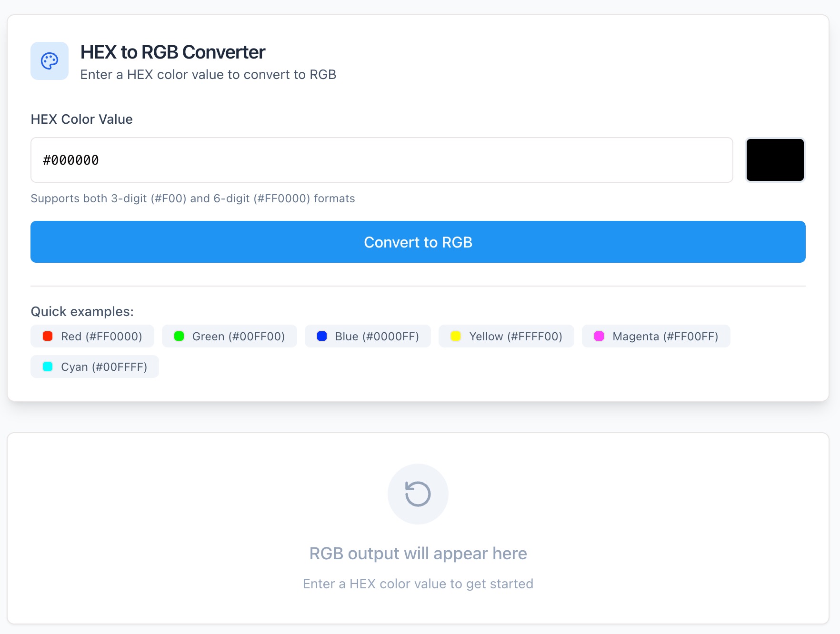The image size is (840, 634).
Task: Select the Red (#FF0000) quick example
Action: pos(92,336)
